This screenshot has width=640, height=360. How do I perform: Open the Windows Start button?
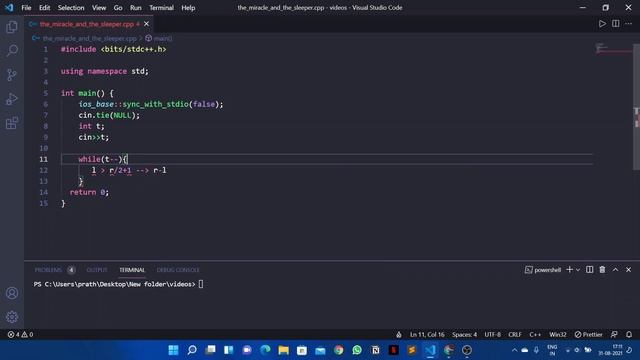point(173,350)
